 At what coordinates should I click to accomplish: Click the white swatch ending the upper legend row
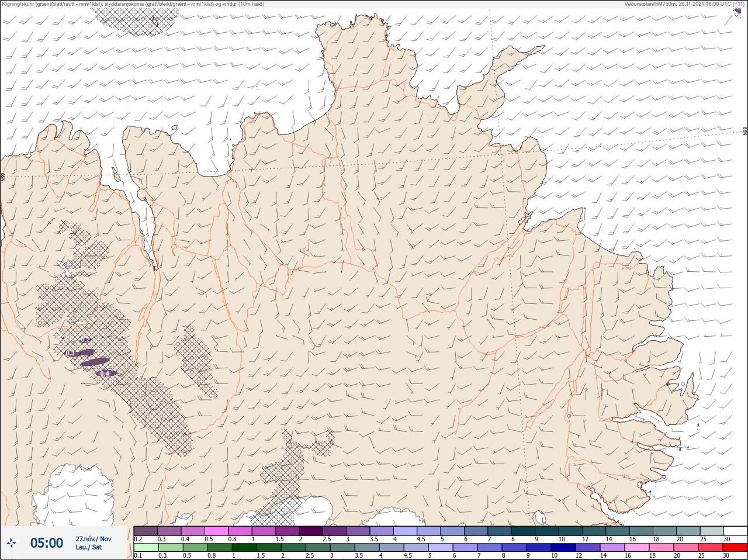(735, 531)
